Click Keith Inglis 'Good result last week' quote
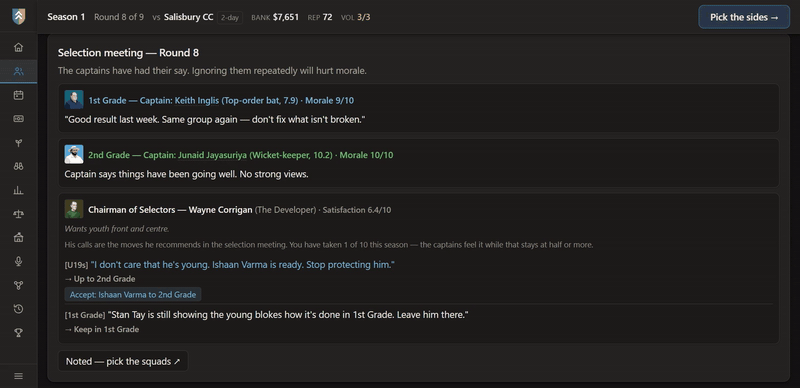This screenshot has width=800, height=388. point(215,119)
